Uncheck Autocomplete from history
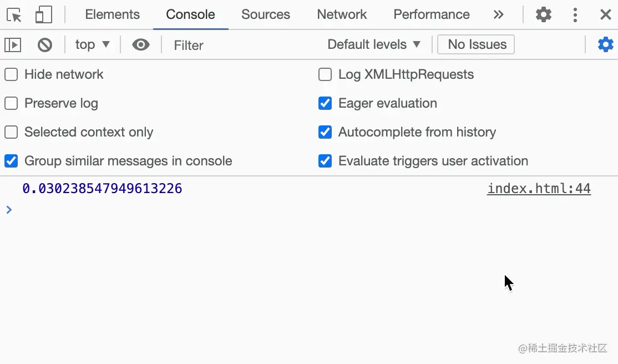 [325, 132]
